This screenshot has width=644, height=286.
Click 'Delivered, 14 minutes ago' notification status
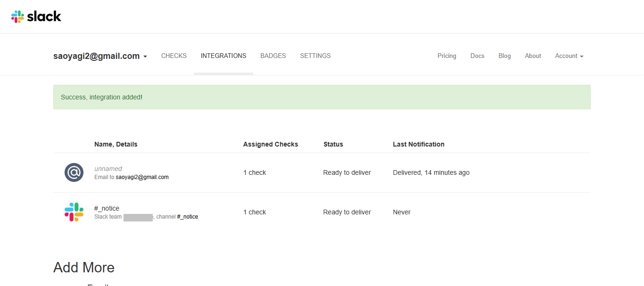[431, 172]
